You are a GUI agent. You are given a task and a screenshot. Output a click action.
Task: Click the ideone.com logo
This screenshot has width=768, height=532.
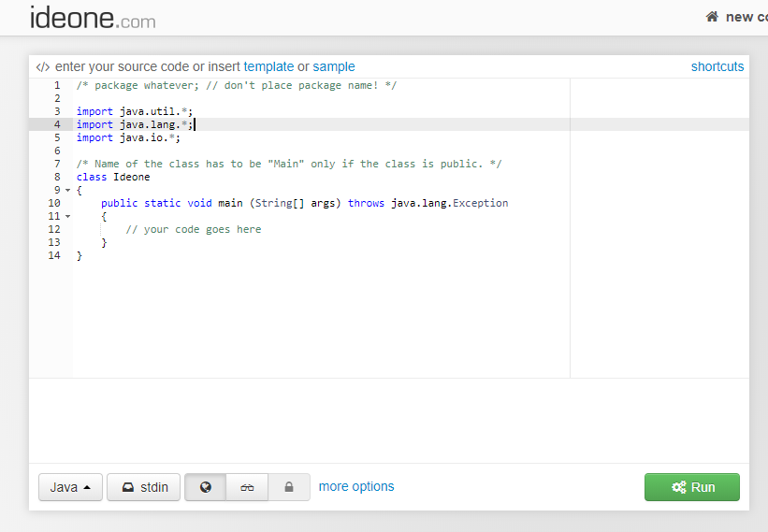click(93, 18)
